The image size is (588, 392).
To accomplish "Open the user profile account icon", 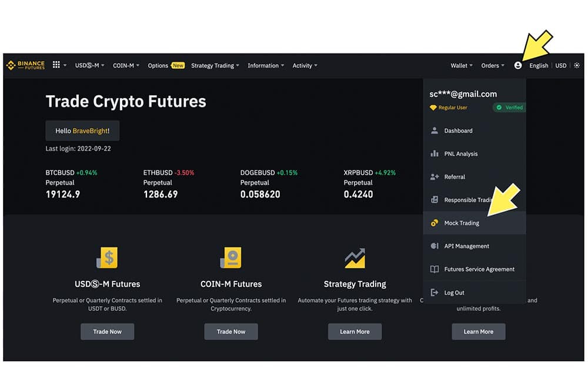I will [518, 65].
